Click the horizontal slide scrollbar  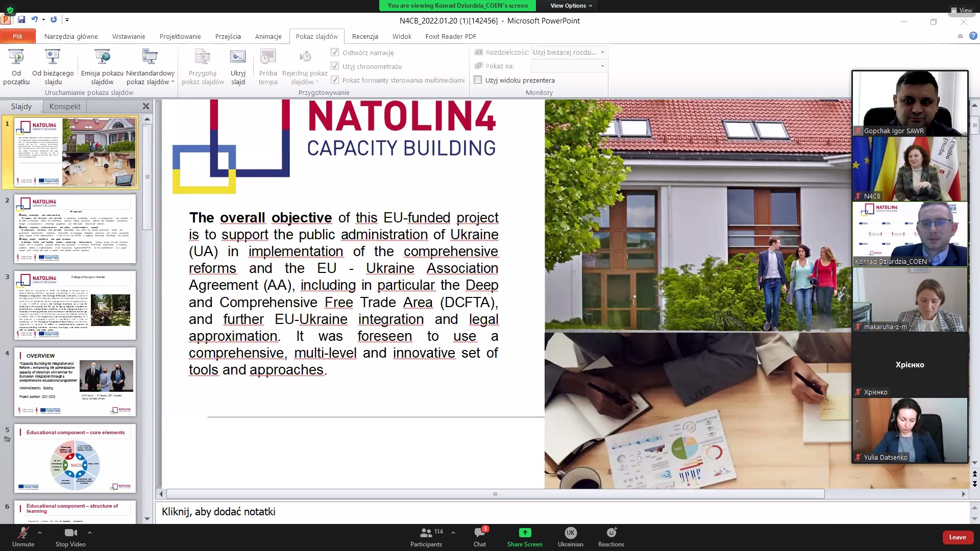click(x=495, y=494)
